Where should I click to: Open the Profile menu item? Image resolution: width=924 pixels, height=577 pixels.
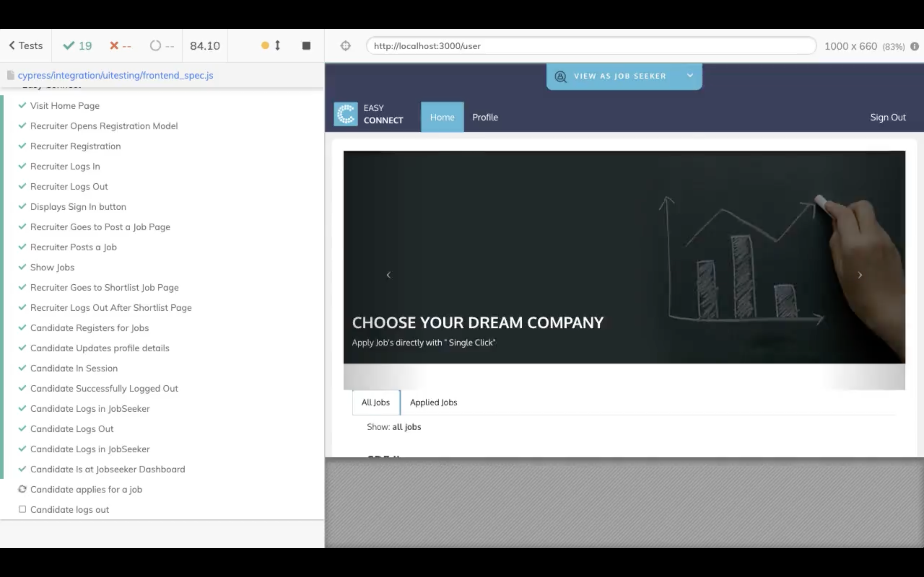coord(485,117)
